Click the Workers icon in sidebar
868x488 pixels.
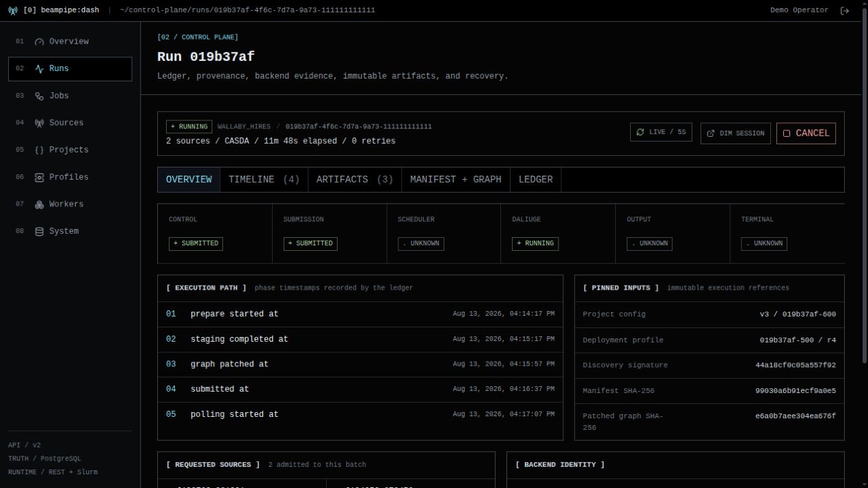pyautogui.click(x=39, y=204)
